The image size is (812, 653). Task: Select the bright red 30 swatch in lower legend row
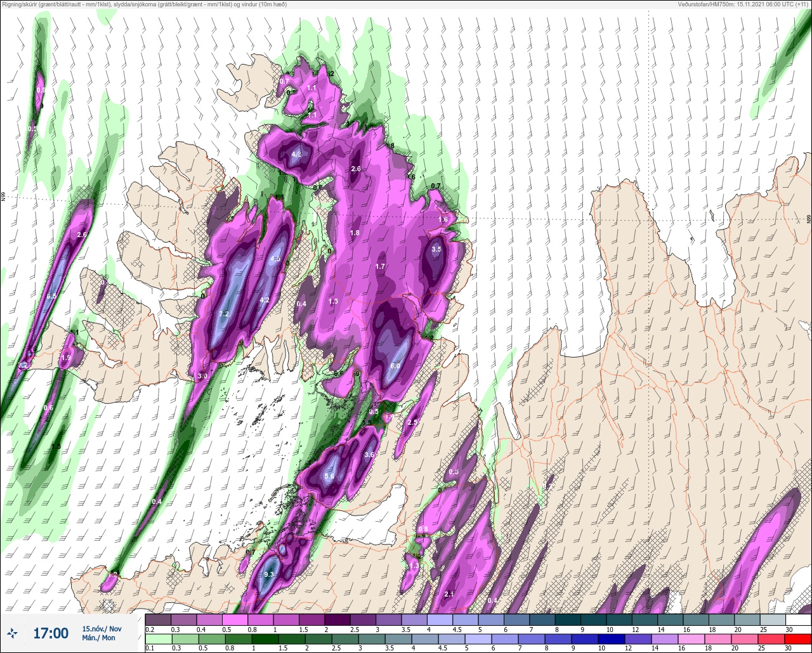click(798, 638)
